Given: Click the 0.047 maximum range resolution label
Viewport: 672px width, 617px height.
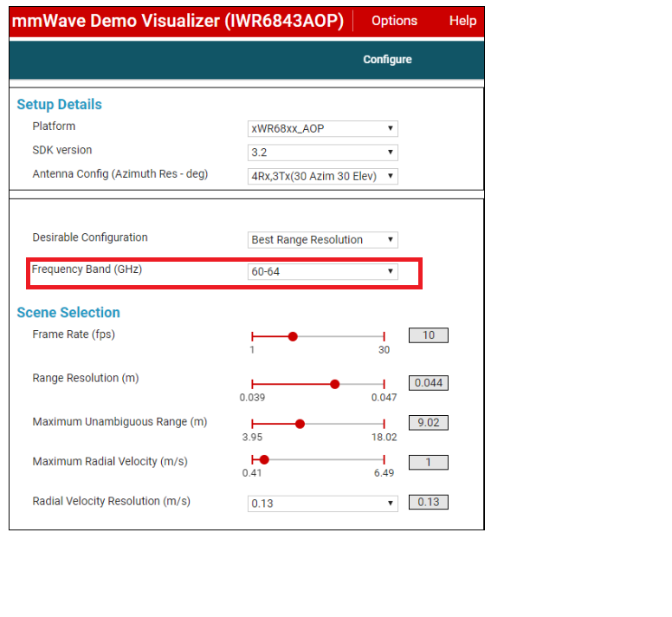Looking at the screenshot, I should [x=384, y=398].
